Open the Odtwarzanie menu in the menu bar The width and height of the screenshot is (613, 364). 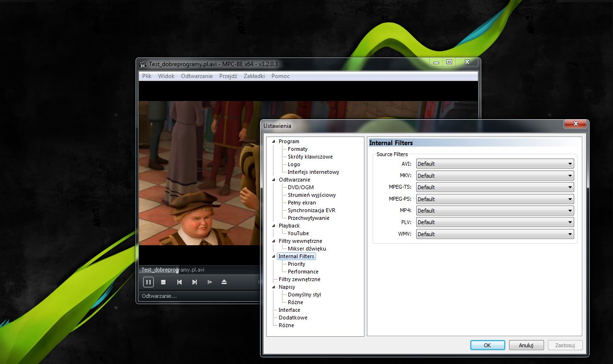click(196, 76)
